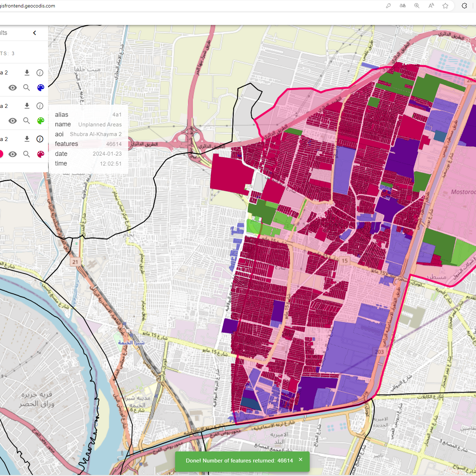Open the browser translate page option
Image resolution: width=476 pixels, height=476 pixels.
tap(403, 6)
